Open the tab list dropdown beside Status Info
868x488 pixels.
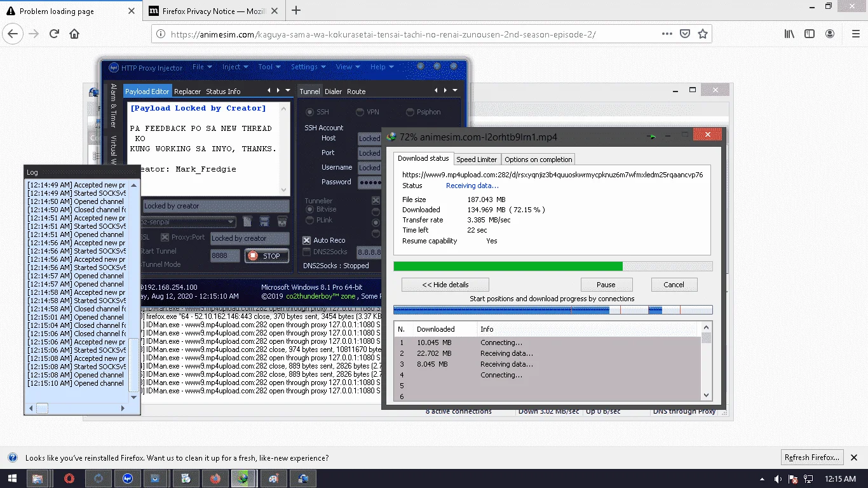click(288, 90)
